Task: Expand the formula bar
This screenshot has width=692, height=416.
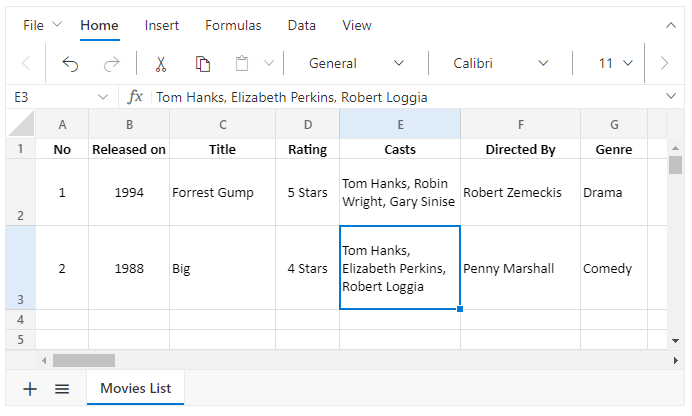Action: coord(670,96)
